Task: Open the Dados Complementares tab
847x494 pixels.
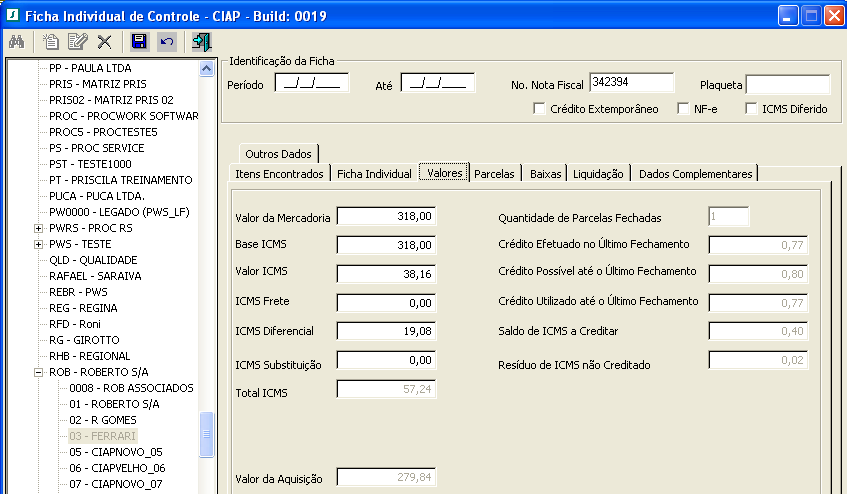Action: click(x=695, y=173)
